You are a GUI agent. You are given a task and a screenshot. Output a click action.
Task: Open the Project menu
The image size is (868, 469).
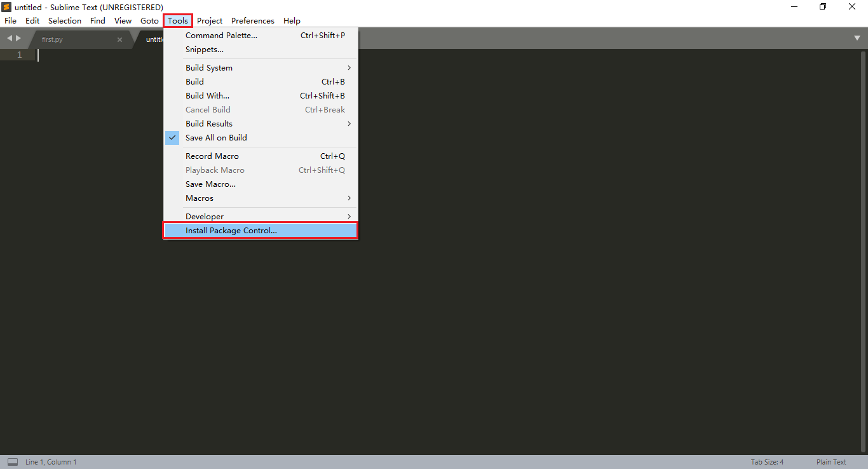tap(210, 20)
